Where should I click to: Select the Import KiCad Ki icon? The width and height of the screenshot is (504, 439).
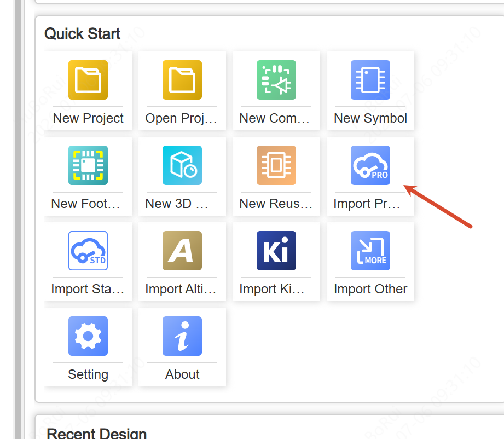(x=276, y=251)
